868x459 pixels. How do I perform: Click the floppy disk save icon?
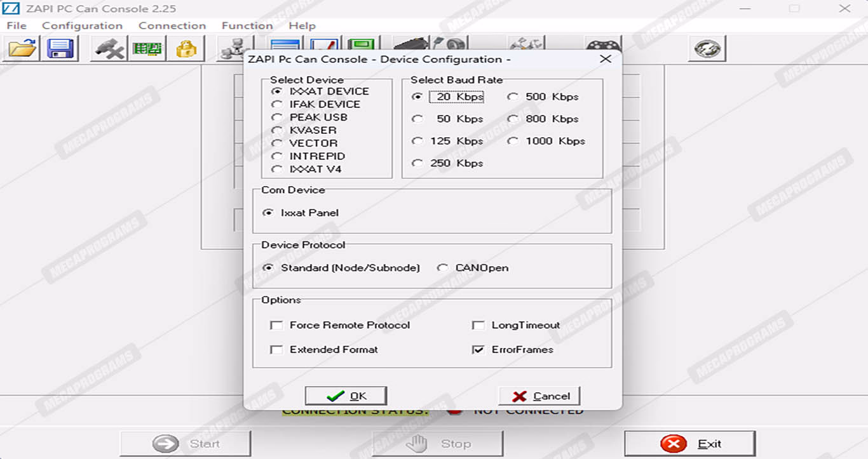[60, 48]
